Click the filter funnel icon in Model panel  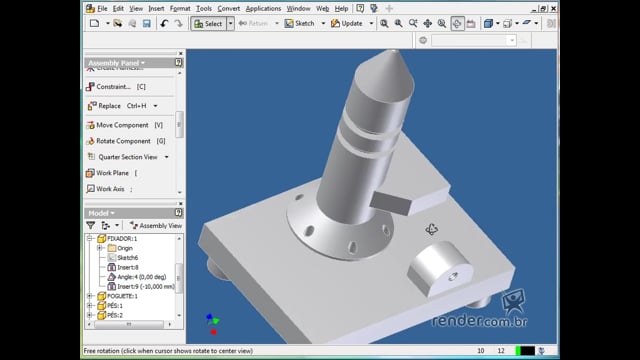coord(91,225)
